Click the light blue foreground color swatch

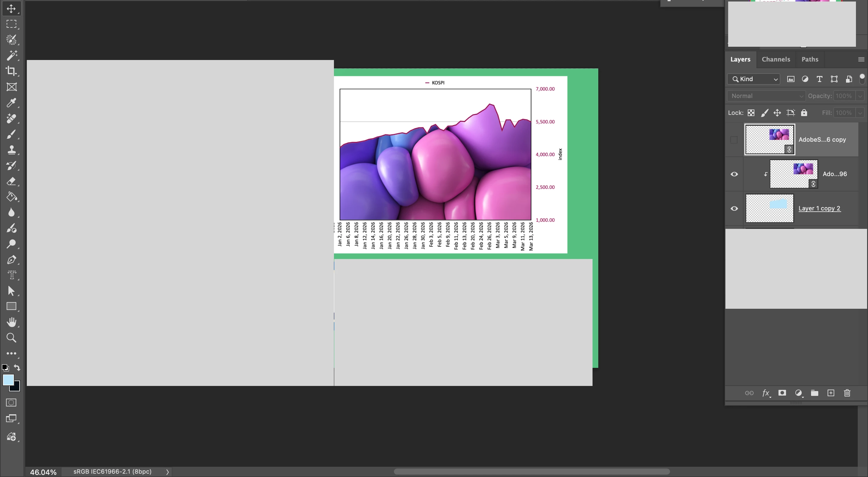pos(8,380)
